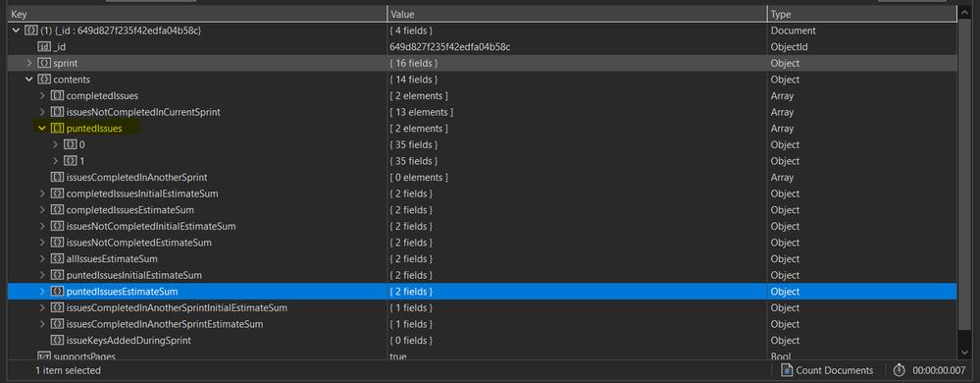Click the issueKeysAddedDuringSprint object icon
The image size is (980, 383).
click(x=58, y=341)
